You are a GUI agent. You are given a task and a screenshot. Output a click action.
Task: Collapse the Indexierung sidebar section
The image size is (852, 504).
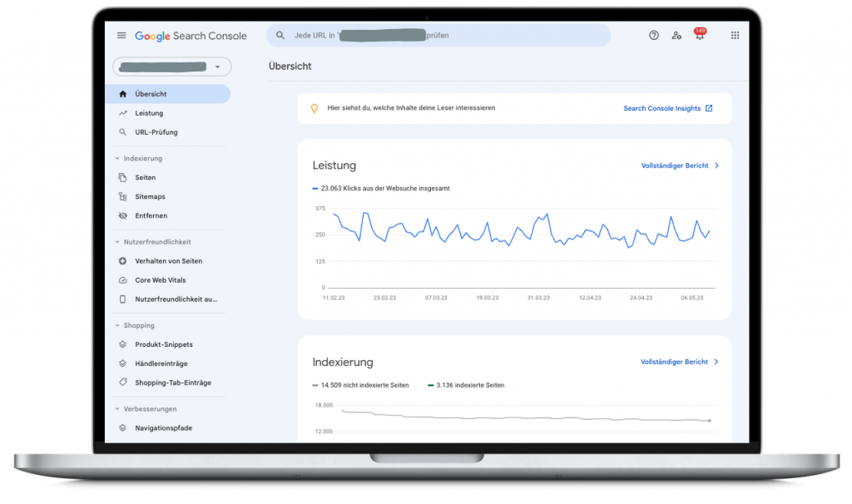click(117, 158)
